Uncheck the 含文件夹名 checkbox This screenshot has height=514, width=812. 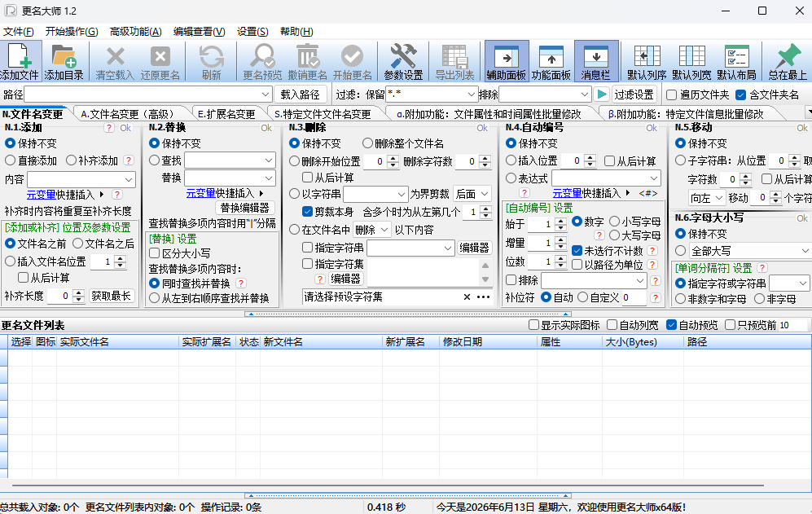click(x=740, y=94)
